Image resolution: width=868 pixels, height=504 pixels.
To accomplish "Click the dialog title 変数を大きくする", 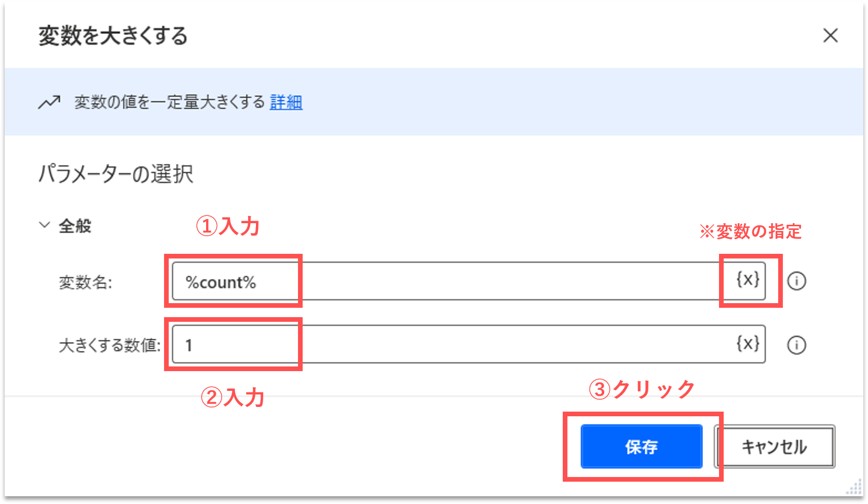I will (x=113, y=36).
